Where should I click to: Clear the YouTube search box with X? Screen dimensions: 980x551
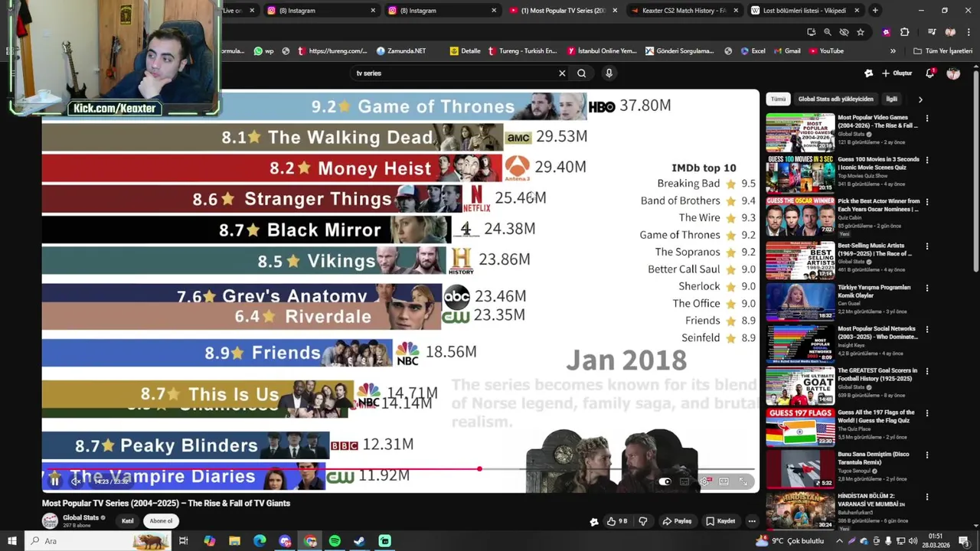562,73
